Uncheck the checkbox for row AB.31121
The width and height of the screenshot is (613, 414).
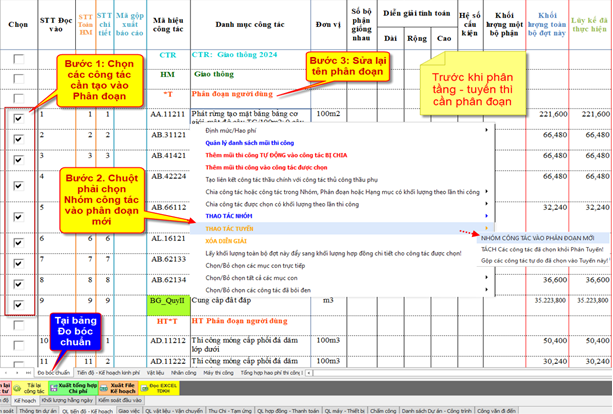(x=19, y=141)
